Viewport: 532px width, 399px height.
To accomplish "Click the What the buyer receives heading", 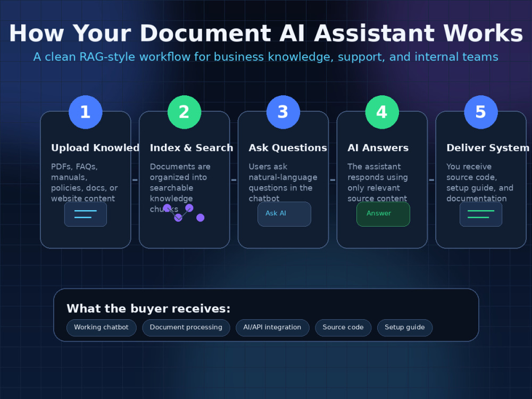I will click(148, 309).
